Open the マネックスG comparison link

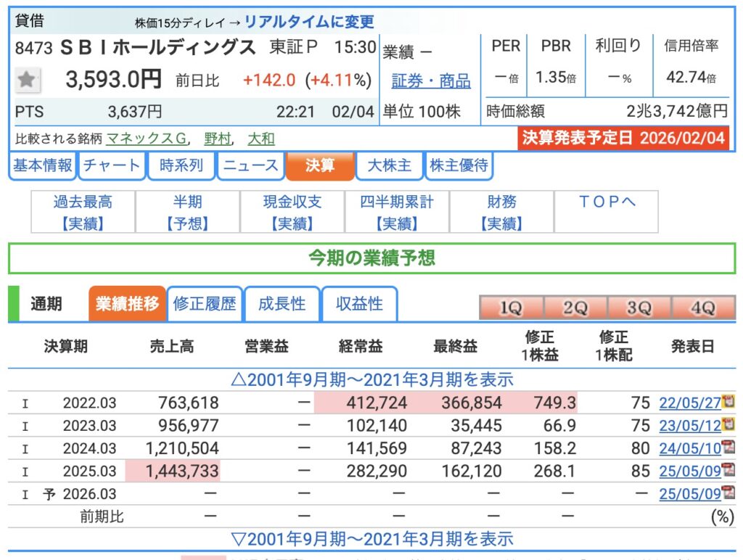(x=147, y=139)
